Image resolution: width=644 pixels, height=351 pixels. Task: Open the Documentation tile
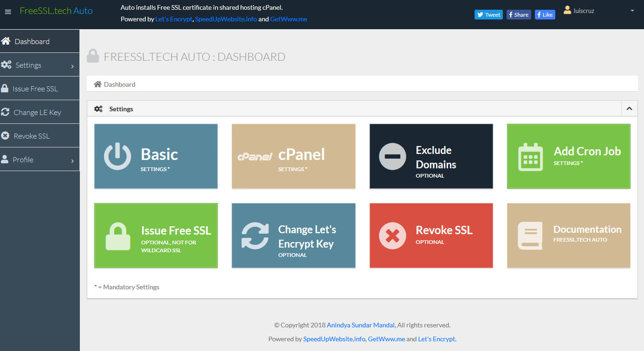tap(569, 236)
